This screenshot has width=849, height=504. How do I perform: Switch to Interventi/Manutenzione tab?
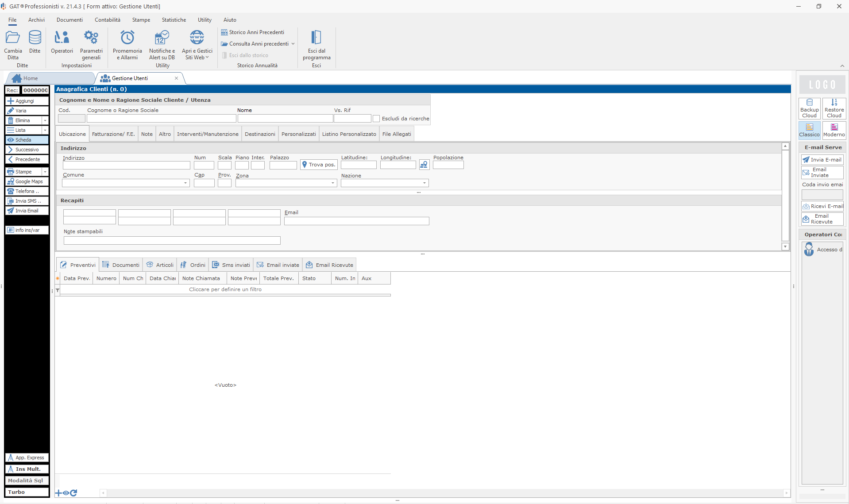coord(208,134)
